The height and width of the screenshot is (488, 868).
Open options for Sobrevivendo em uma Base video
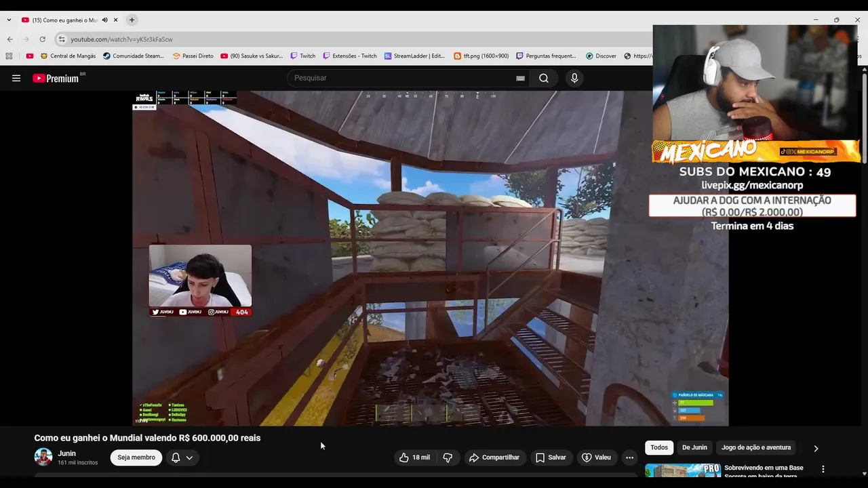[x=823, y=469]
